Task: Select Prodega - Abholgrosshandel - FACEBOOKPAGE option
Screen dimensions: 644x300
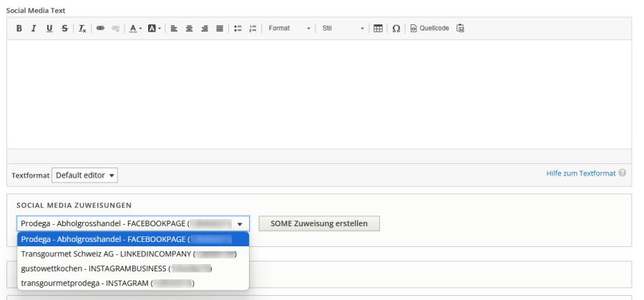Action: pos(133,239)
